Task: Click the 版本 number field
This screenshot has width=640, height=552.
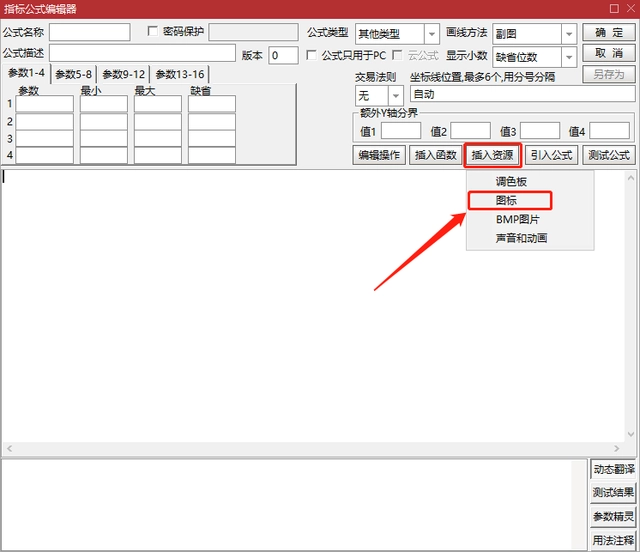Action: pyautogui.click(x=283, y=55)
